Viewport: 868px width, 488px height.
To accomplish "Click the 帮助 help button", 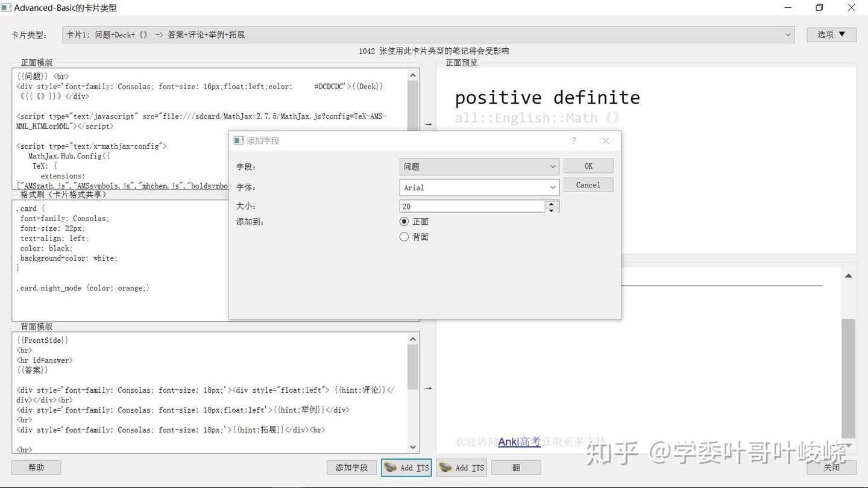I will click(x=36, y=468).
